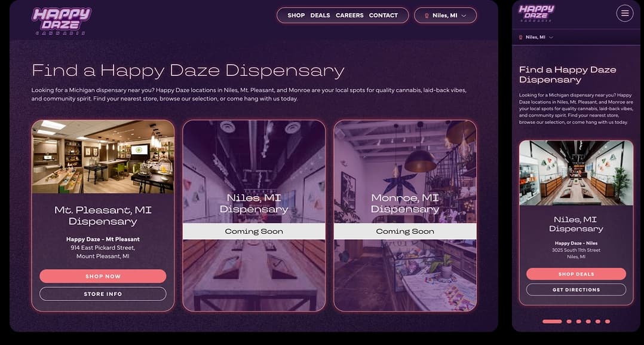Click the 'Mount Pleasant, MI' address line
Screen dimensions: 644x345
point(103,257)
